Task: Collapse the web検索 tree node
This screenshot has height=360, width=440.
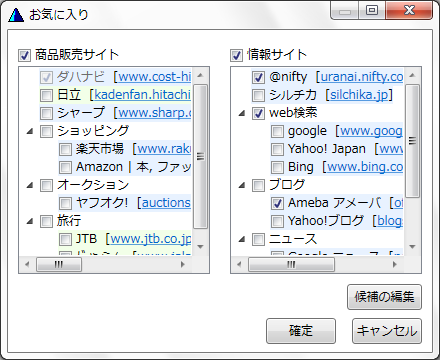Action: (242, 114)
